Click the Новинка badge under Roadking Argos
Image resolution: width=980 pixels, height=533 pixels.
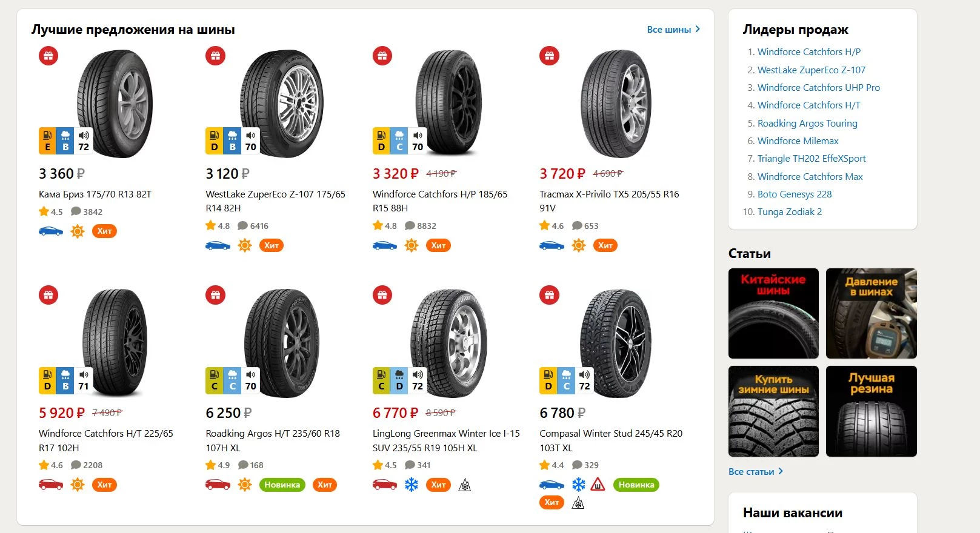282,485
